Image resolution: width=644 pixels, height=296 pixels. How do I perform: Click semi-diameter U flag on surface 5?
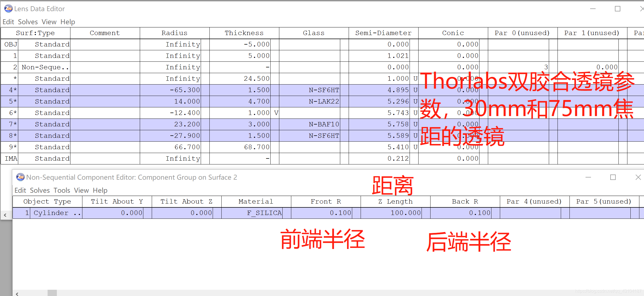414,101
